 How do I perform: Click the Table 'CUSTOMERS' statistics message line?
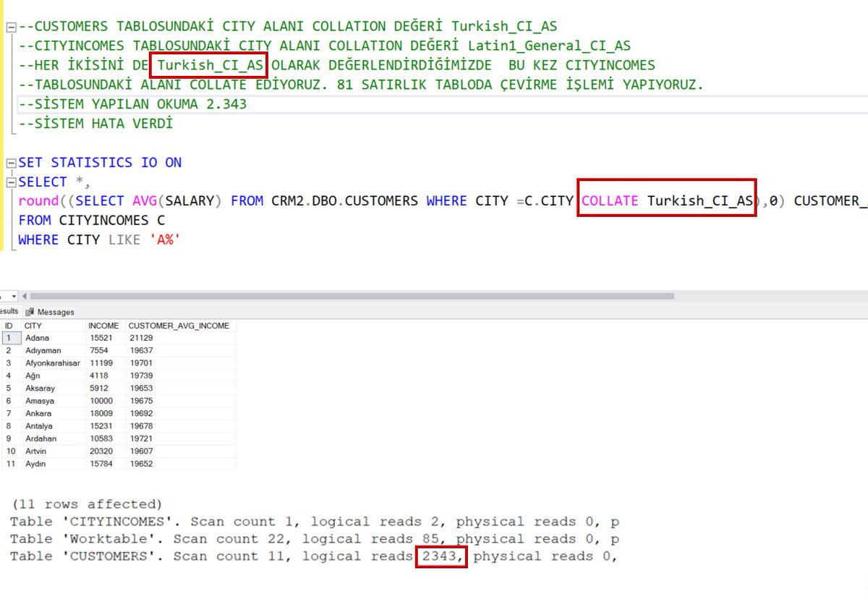click(315, 556)
